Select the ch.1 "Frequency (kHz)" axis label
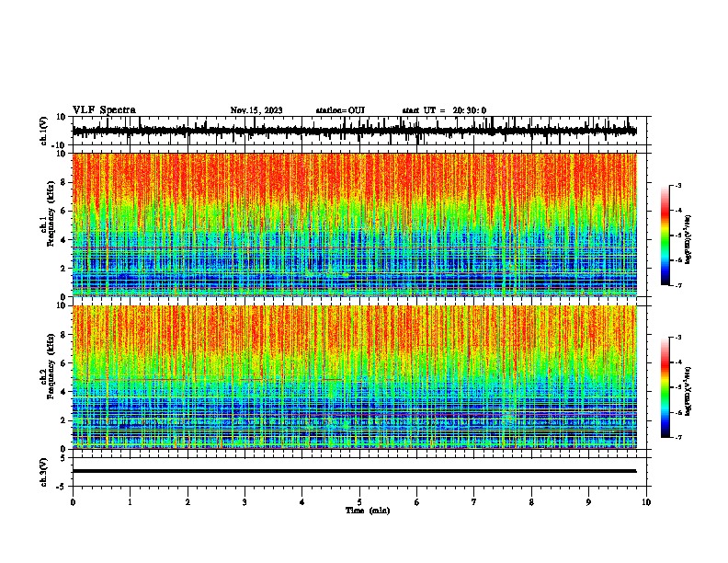The height and width of the screenshot is (563, 728). click(x=51, y=213)
